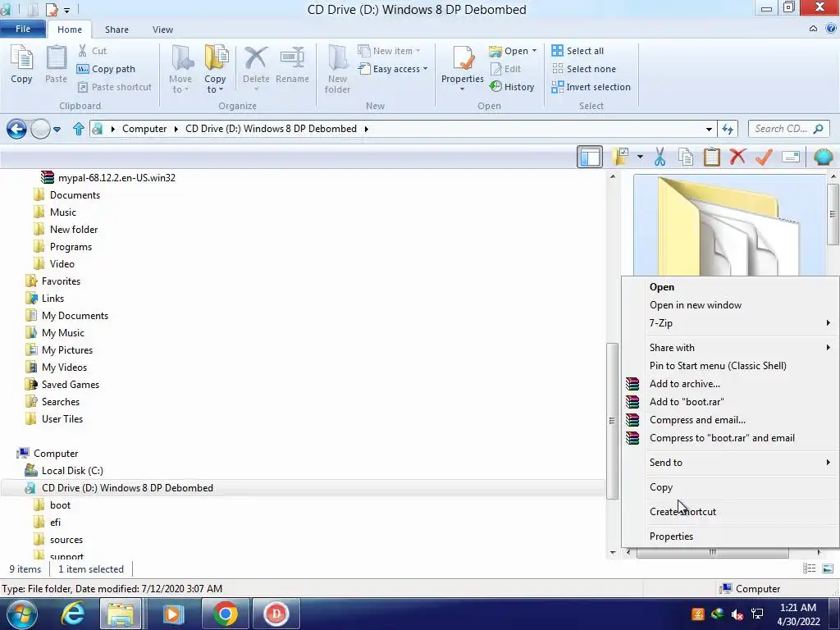This screenshot has width=840, height=630.
Task: Click the red X delete toolbar icon
Action: [737, 157]
